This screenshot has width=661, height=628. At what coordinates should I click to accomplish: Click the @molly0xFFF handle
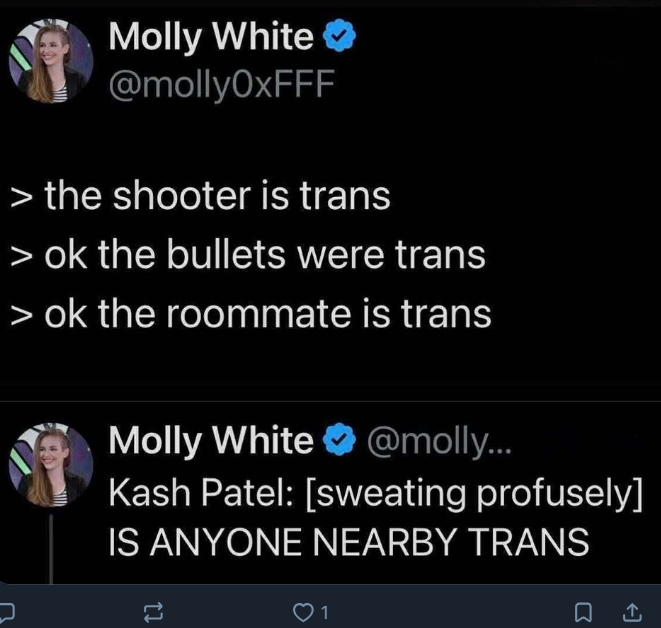pyautogui.click(x=222, y=85)
